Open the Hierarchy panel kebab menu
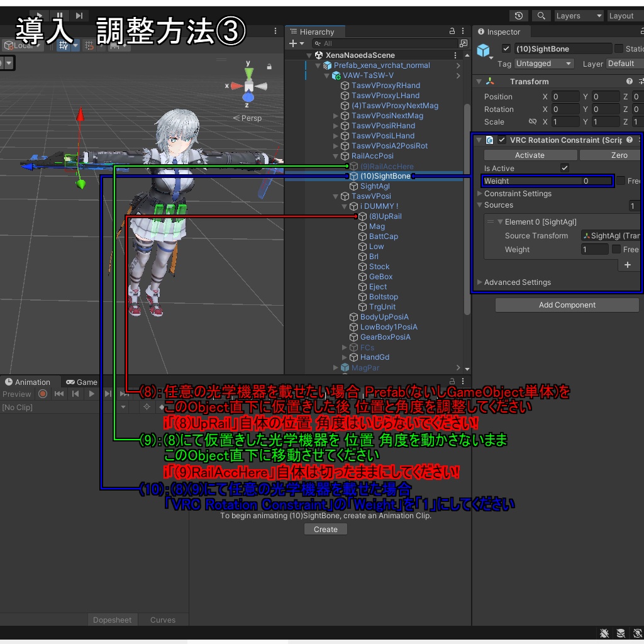This screenshot has width=644, height=644. point(463,31)
